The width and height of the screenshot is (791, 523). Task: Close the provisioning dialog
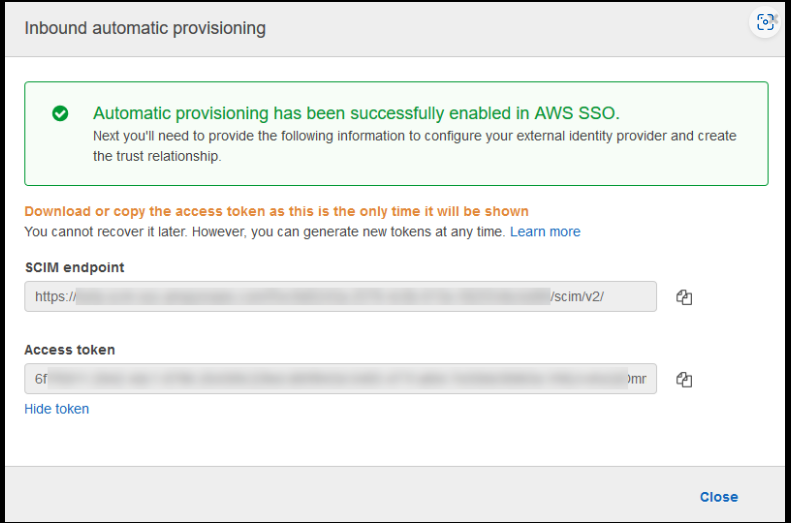pyautogui.click(x=718, y=497)
